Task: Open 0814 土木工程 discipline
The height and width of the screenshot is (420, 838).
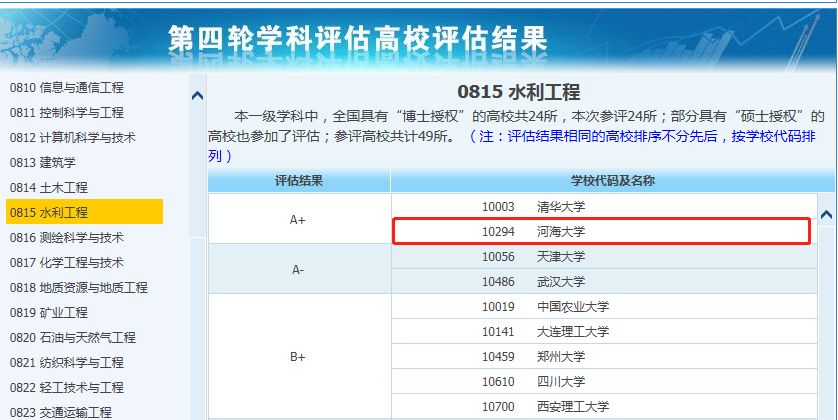Action: point(49,188)
